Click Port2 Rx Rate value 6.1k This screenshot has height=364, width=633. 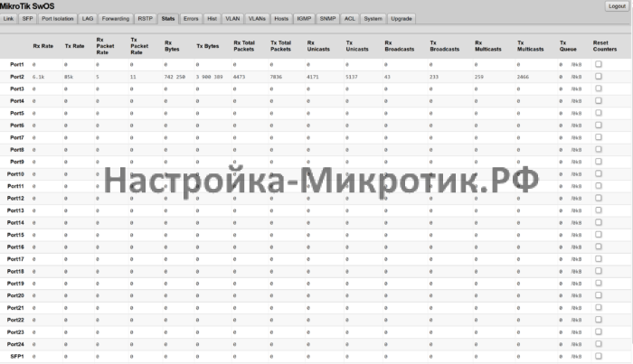click(x=38, y=77)
